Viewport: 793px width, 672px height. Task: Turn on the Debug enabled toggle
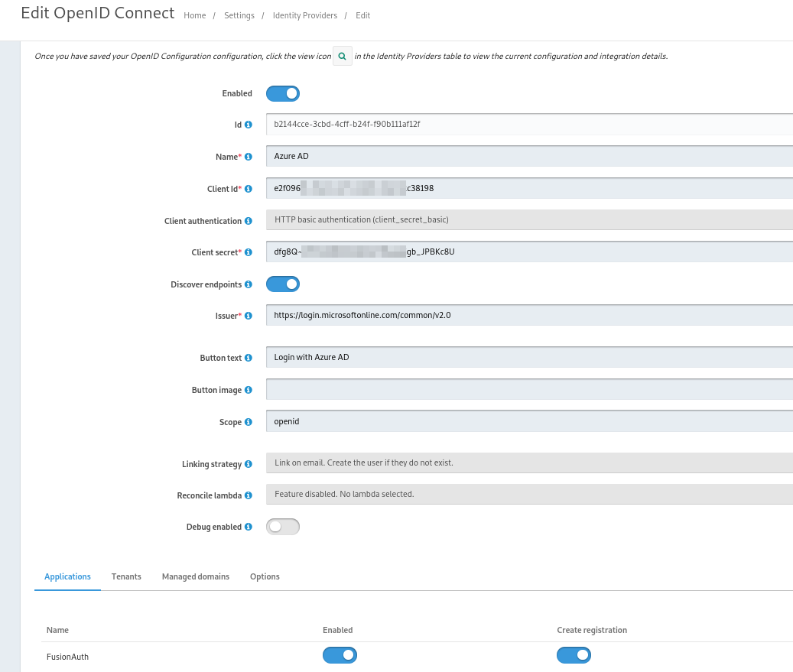click(x=283, y=527)
